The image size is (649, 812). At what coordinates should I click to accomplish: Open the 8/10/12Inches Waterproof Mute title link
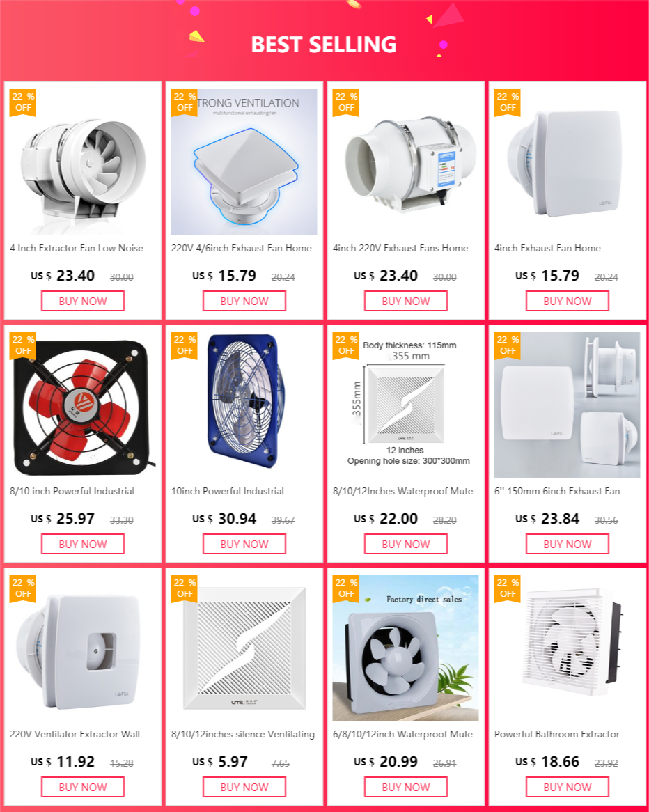(403, 492)
